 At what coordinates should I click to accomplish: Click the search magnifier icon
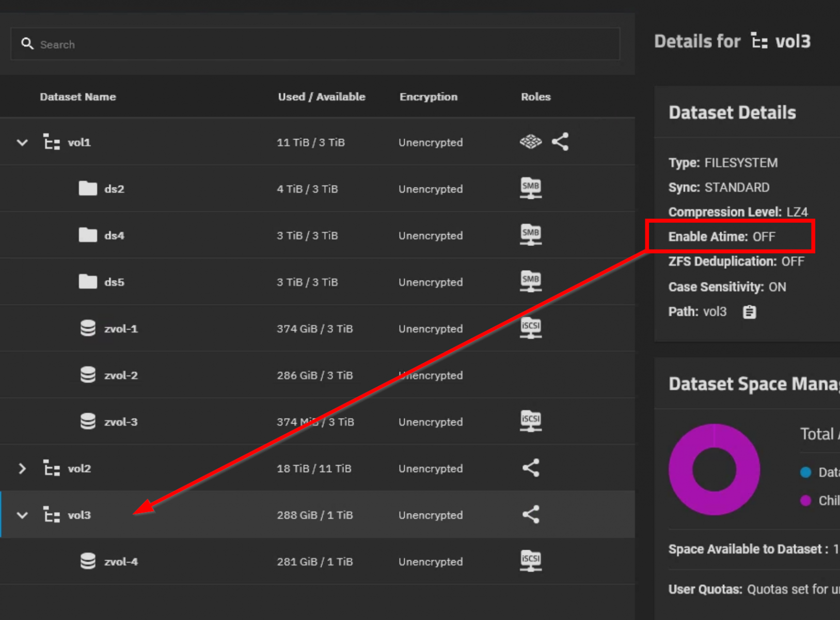27,44
